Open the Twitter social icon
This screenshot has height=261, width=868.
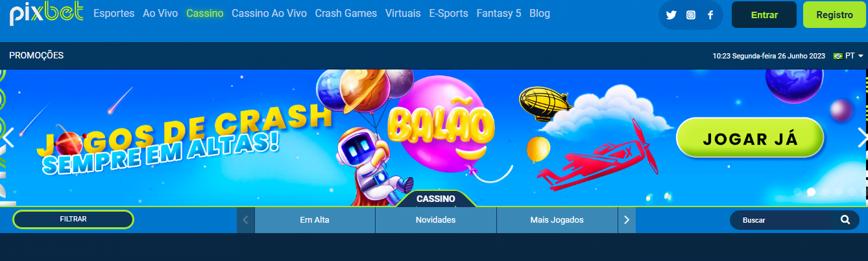pyautogui.click(x=671, y=15)
